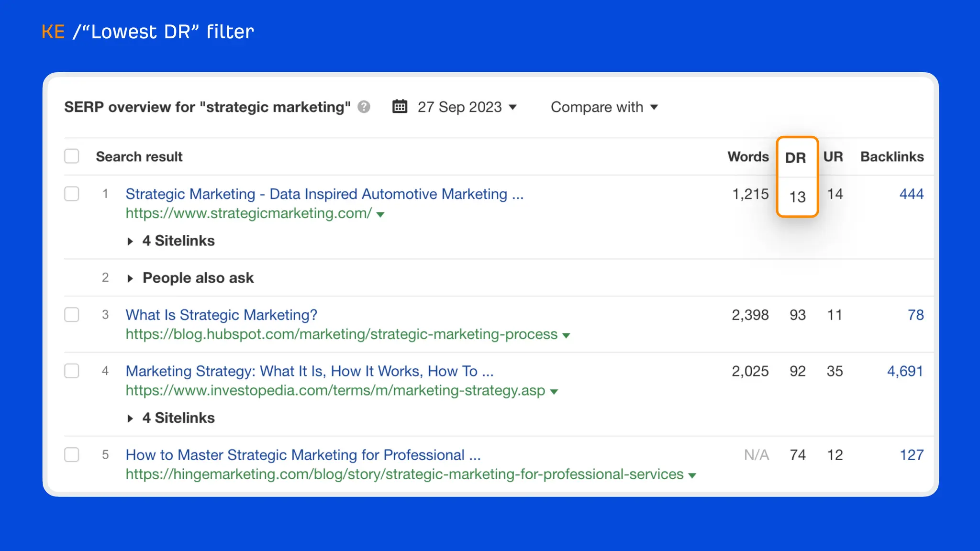Click DR value 93
The image size is (980, 551).
click(798, 315)
